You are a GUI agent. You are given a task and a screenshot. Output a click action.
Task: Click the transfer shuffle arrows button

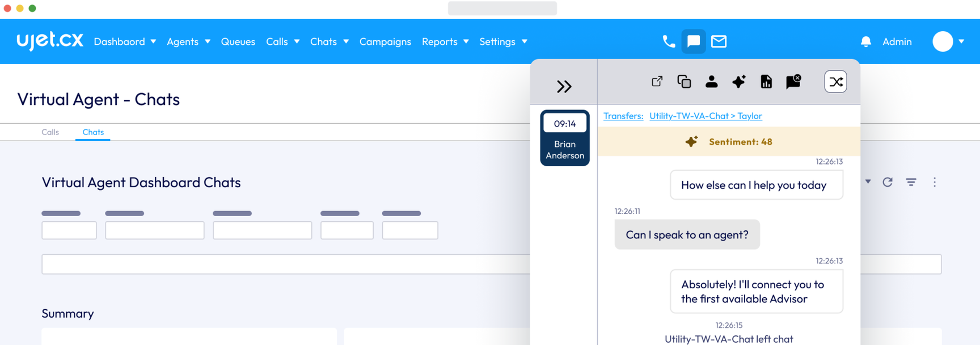pos(835,82)
